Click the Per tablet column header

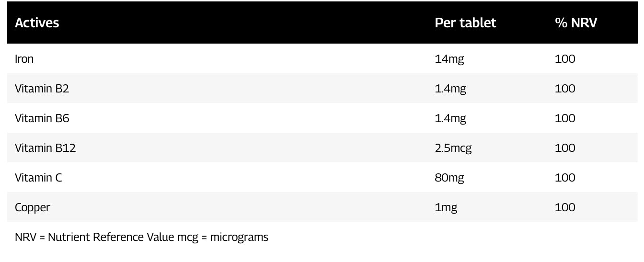[465, 23]
